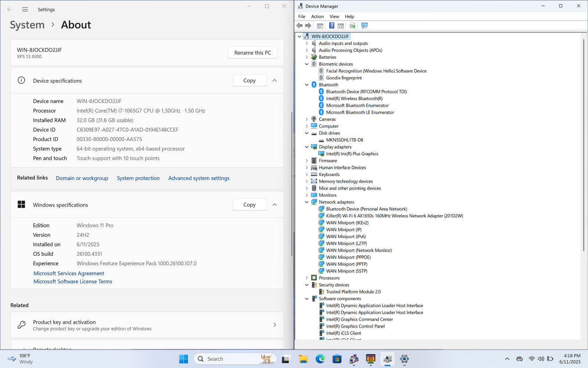This screenshot has width=588, height=368.
Task: Switch to Device Manager taskbar icon
Action: coord(387,359)
